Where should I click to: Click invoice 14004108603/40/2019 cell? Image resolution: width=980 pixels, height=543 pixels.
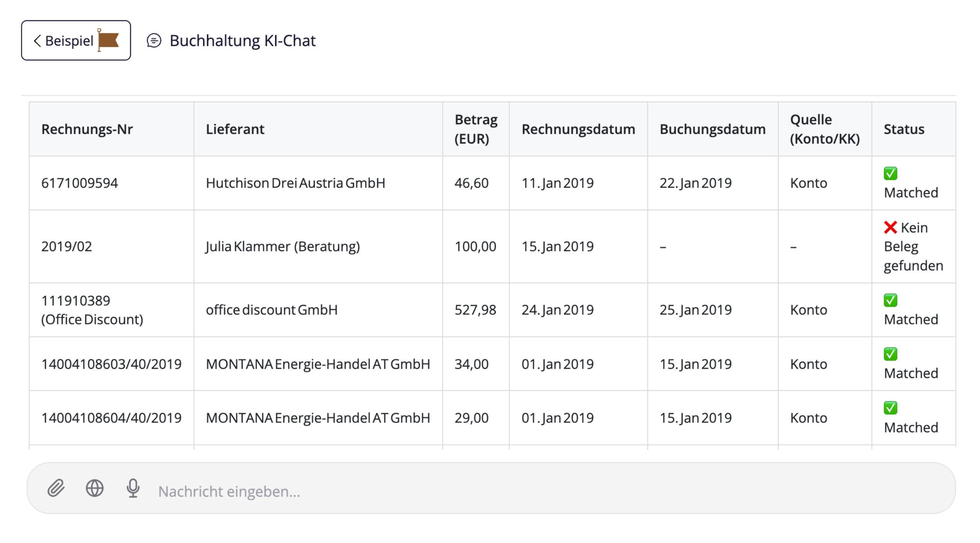pyautogui.click(x=111, y=364)
